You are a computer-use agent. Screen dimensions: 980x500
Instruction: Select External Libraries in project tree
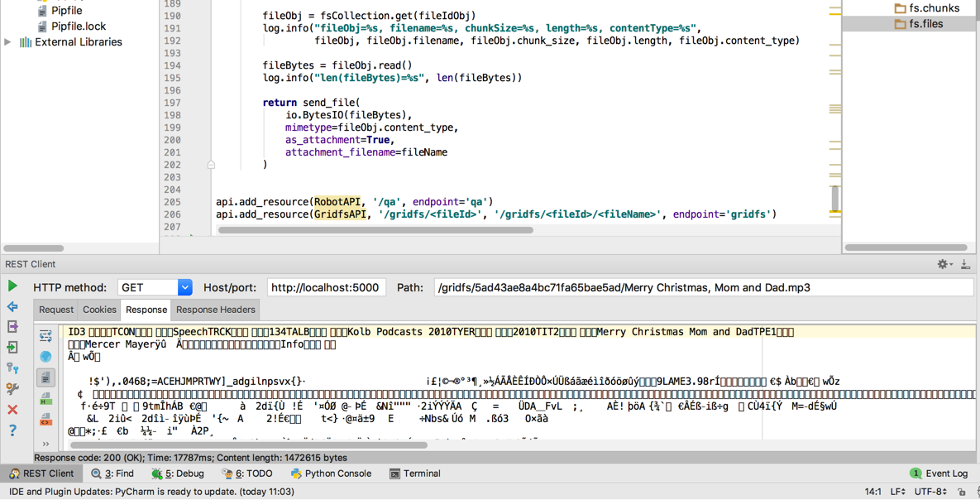point(78,42)
